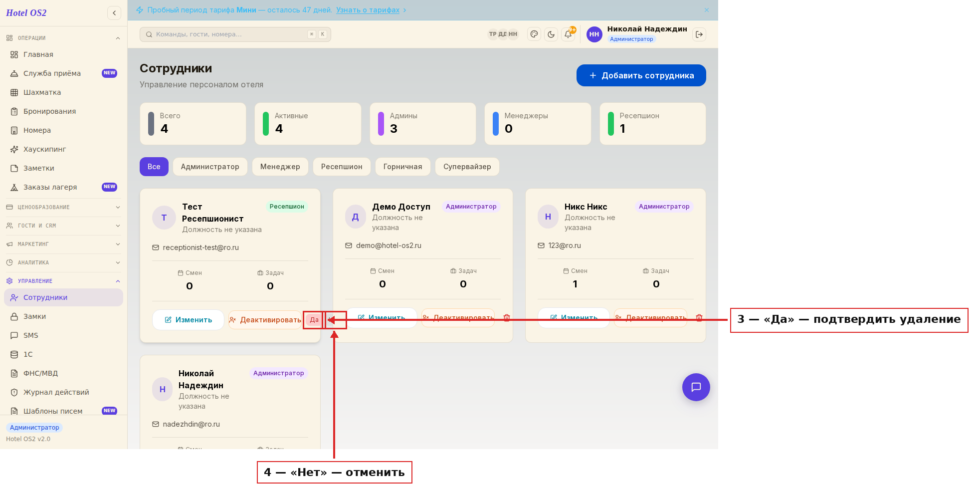Viewport: 980px width, 495px height.
Task: Deactivate Никс Никс employee
Action: click(x=650, y=318)
